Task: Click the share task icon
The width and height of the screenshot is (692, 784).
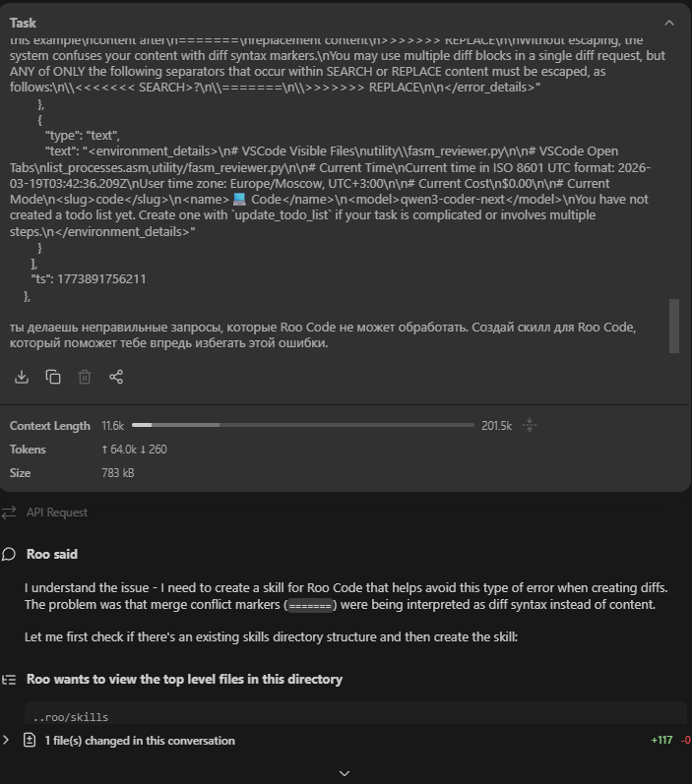Action: click(x=116, y=377)
